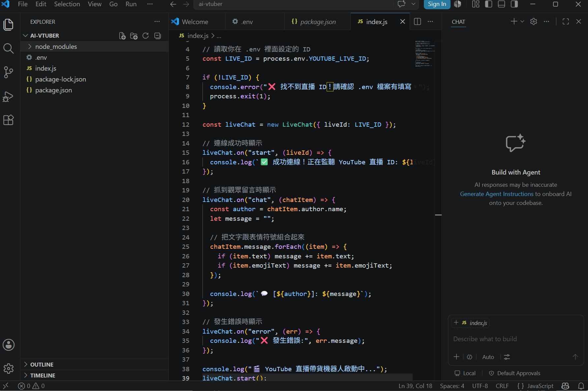The width and height of the screenshot is (588, 391).
Task: Open the Edit menu
Action: point(41,4)
